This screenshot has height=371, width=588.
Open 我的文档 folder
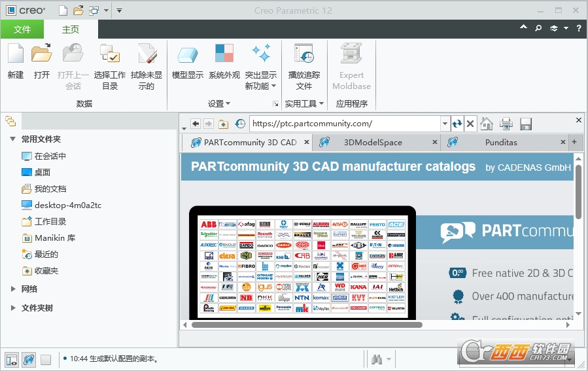click(44, 188)
